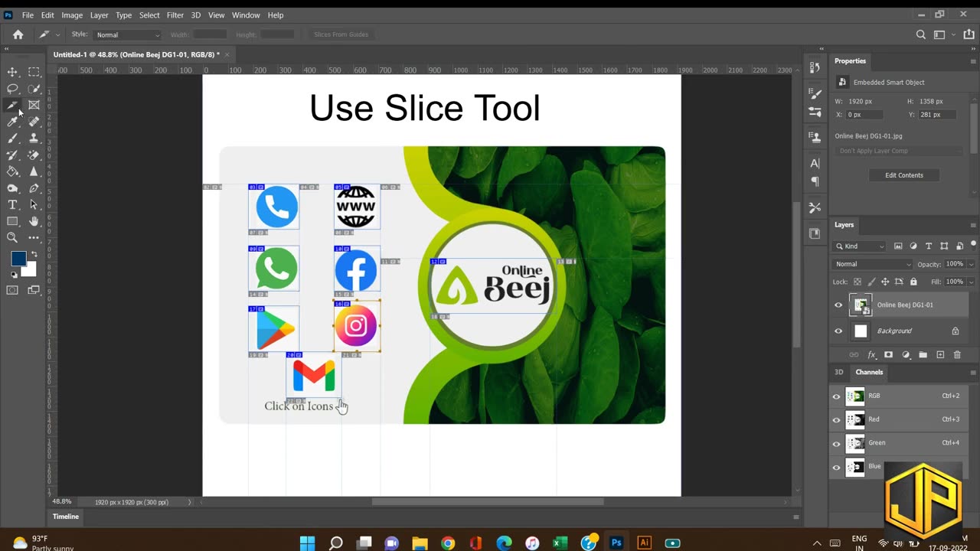This screenshot has width=980, height=551.
Task: Click the horizontal canvas scrollbar
Action: (488, 502)
